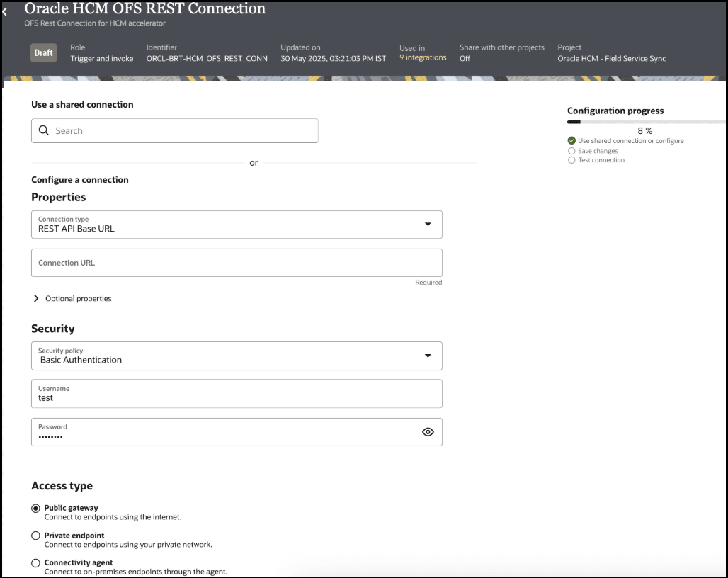
Task: Click the 30 May 2025 updated timestamp
Action: point(333,59)
